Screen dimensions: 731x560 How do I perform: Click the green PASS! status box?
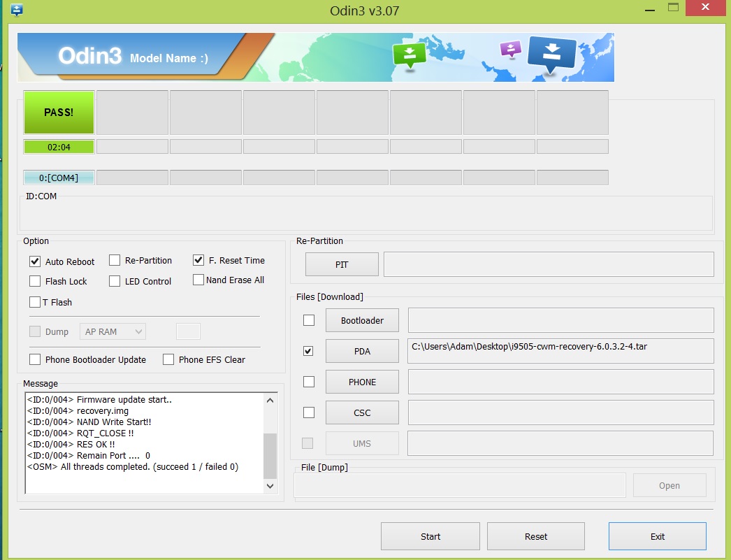click(x=59, y=113)
